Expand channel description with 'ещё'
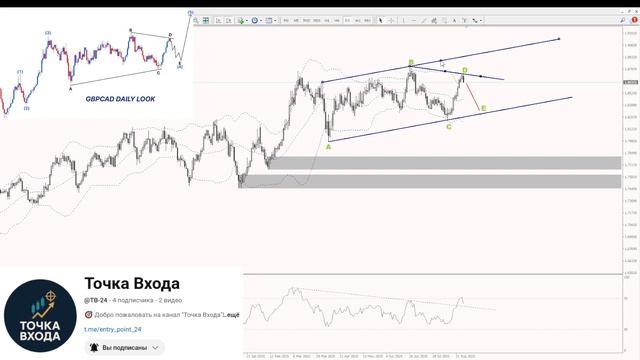The width and height of the screenshot is (640, 360). [x=233, y=315]
